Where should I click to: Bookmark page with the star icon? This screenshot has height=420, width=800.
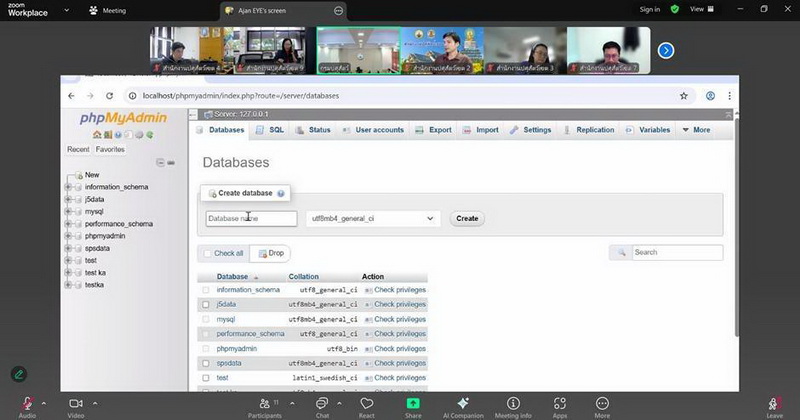click(684, 96)
